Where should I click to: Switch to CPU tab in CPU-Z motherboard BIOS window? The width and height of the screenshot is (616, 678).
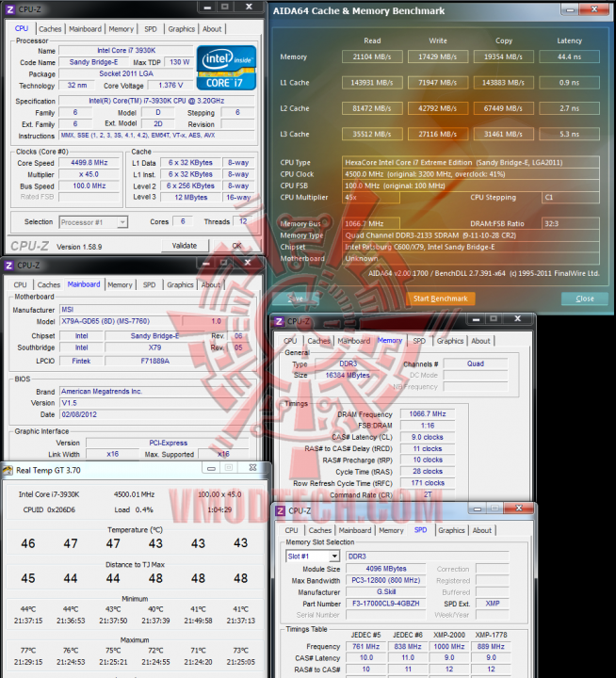pyautogui.click(x=21, y=285)
